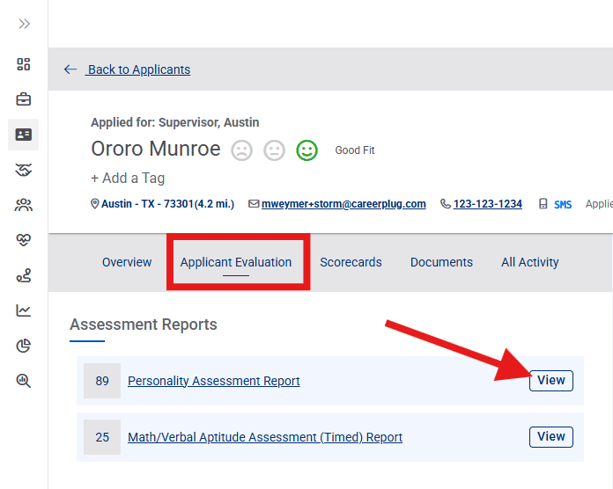Rate applicant with neutral face
This screenshot has width=613, height=489.
(x=274, y=150)
